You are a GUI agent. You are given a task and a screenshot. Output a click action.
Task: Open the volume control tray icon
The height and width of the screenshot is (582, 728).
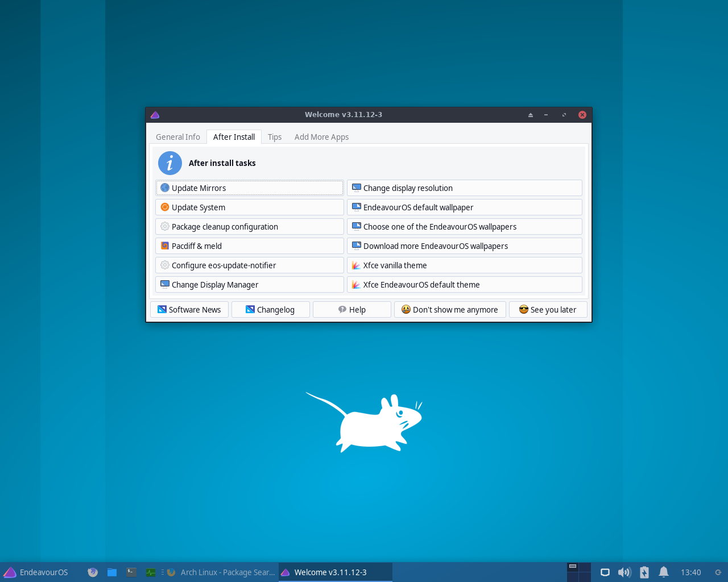[x=624, y=572]
